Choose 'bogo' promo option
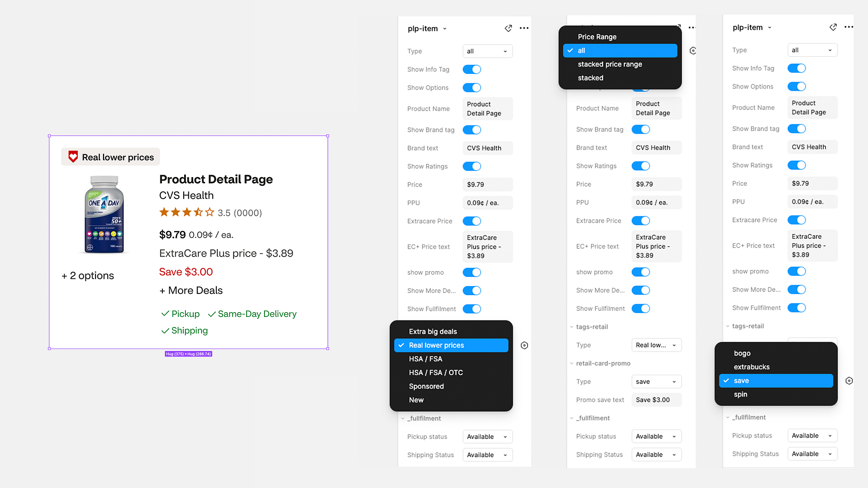 776,353
